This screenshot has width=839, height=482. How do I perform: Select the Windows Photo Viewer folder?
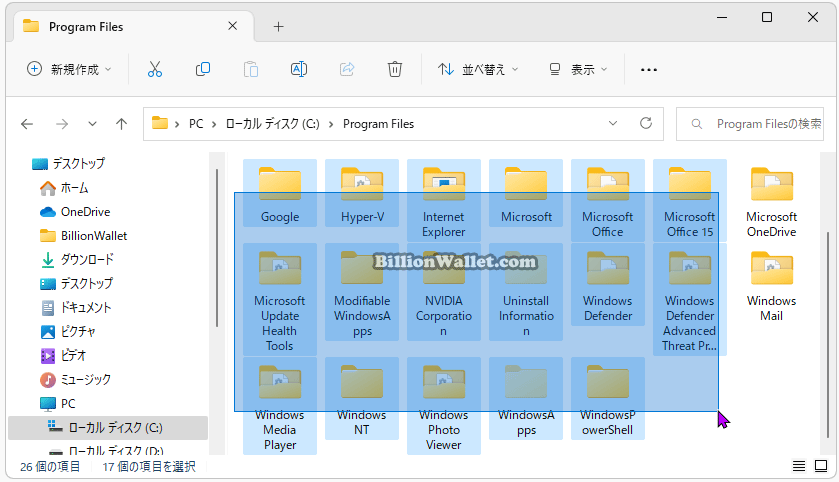coord(444,406)
